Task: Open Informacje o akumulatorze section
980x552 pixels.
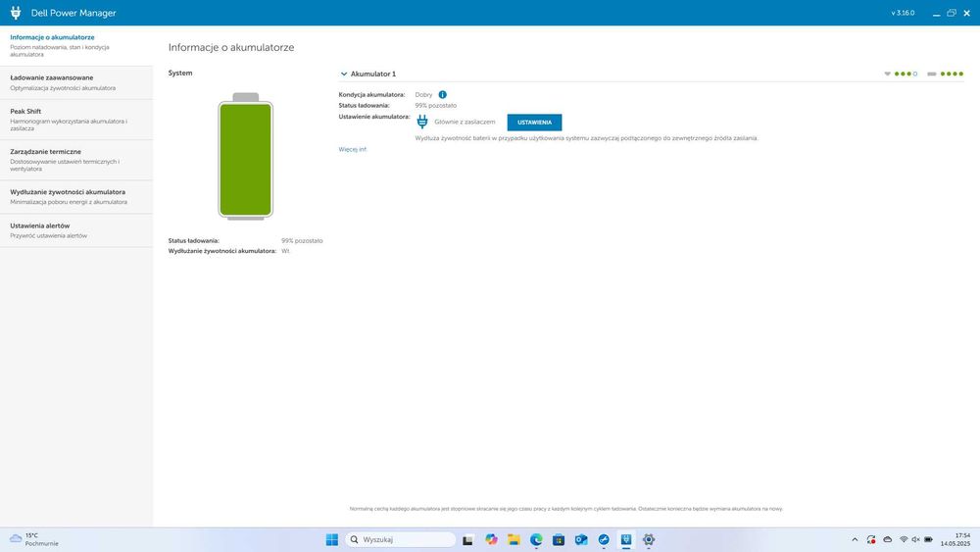Action: point(76,46)
